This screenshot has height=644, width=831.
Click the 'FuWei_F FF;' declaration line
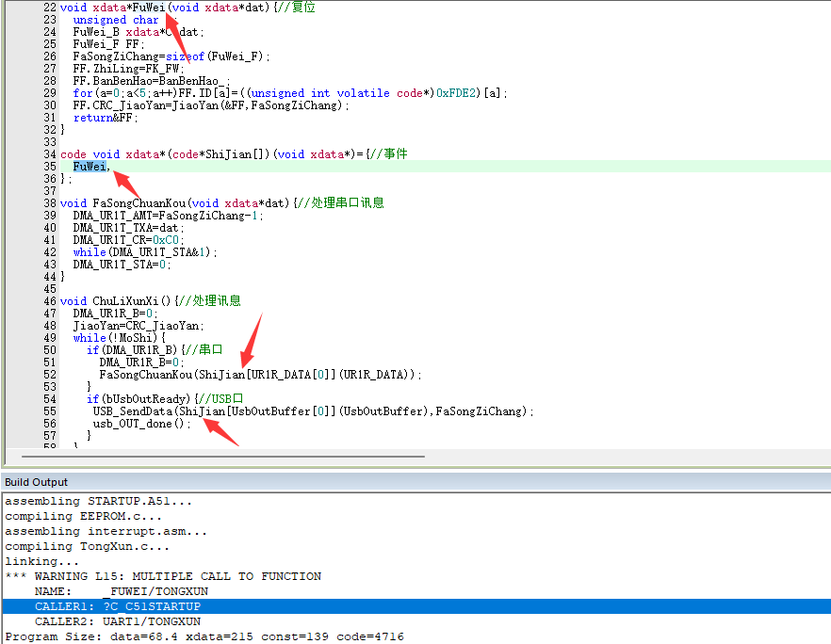[x=108, y=44]
